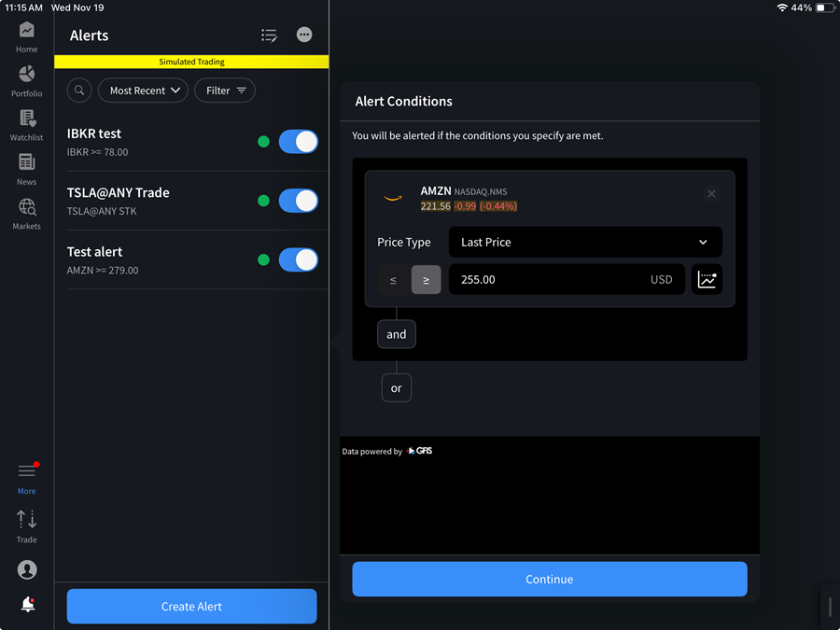840x630 pixels.
Task: Open the Price Type Last Price dropdown
Action: [585, 242]
